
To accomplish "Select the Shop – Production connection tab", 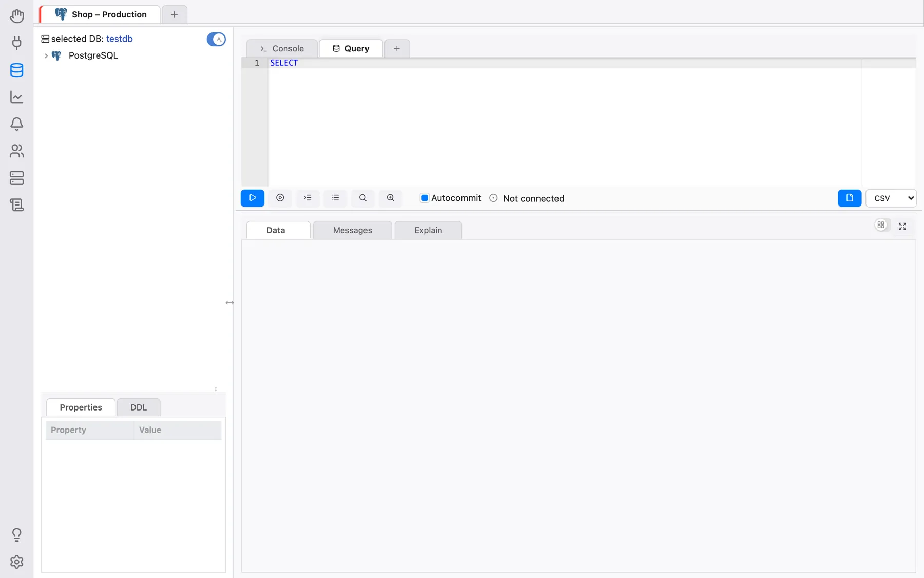I will pyautogui.click(x=100, y=14).
